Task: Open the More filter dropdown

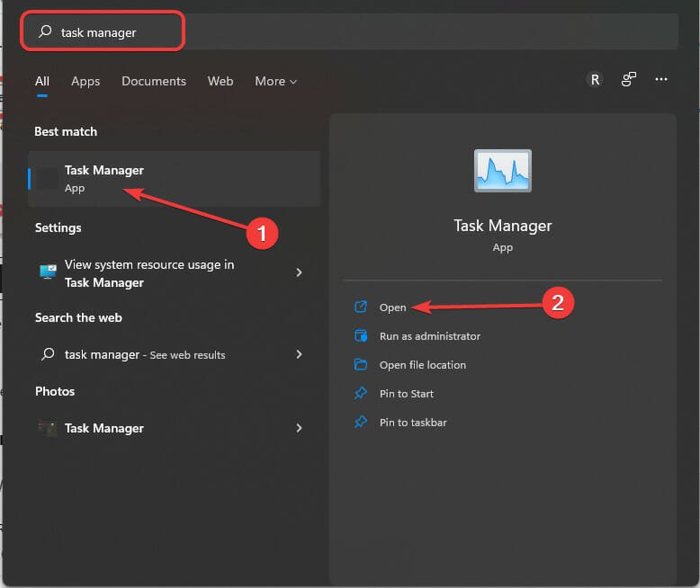Action: click(275, 81)
